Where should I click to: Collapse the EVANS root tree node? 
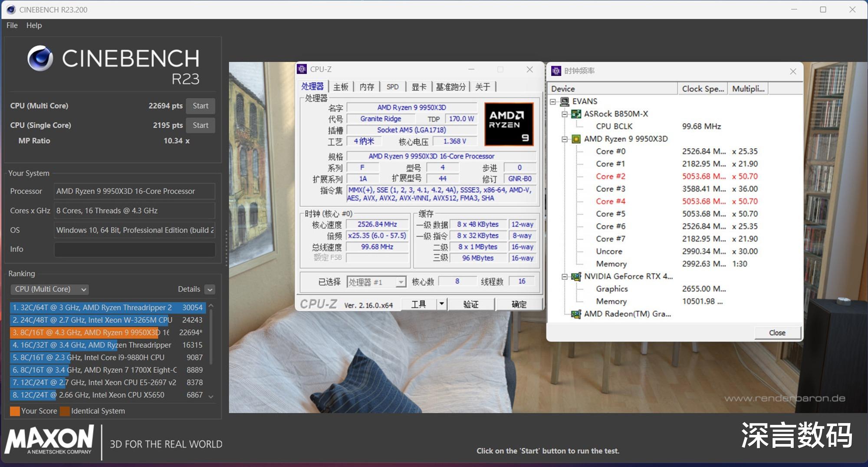pyautogui.click(x=552, y=102)
